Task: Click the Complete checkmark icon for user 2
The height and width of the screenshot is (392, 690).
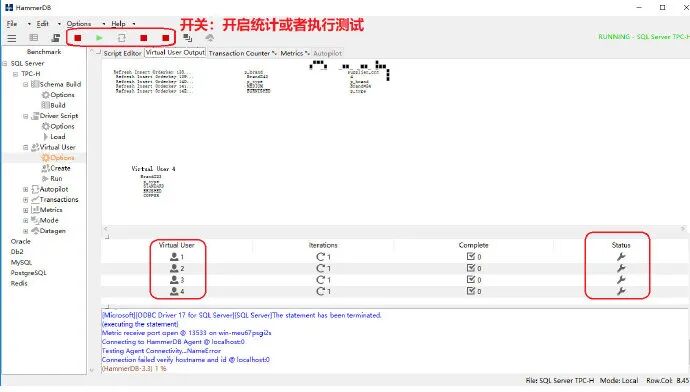Action: point(471,268)
